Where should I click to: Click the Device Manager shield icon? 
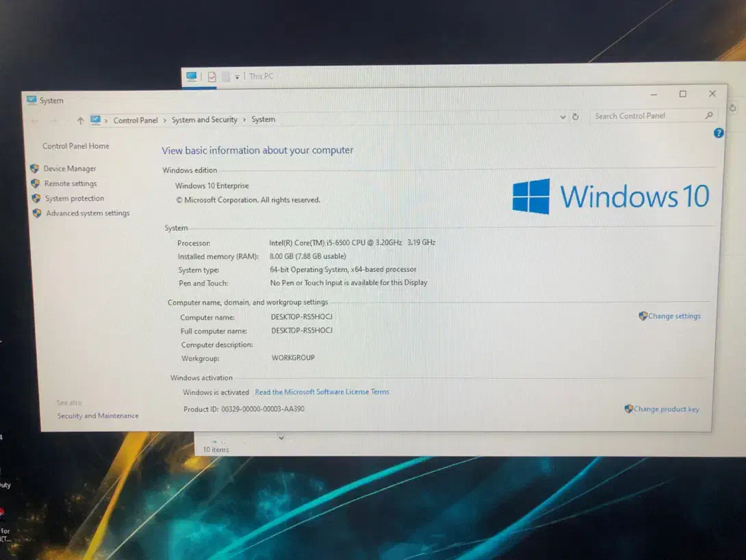(x=34, y=168)
